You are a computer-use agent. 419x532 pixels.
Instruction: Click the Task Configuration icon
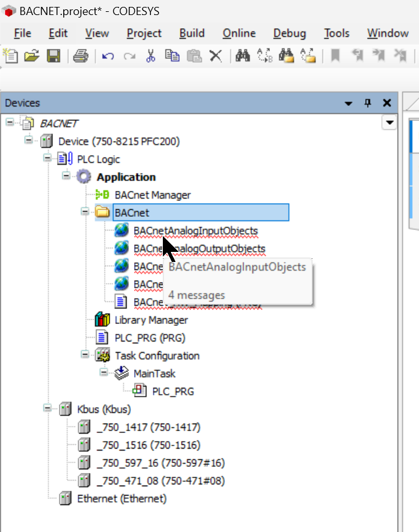click(x=103, y=355)
